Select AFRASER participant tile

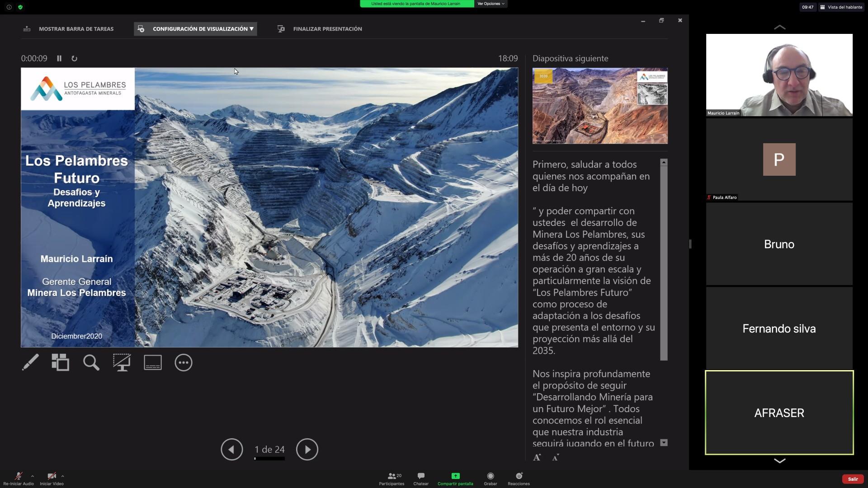[x=779, y=413]
